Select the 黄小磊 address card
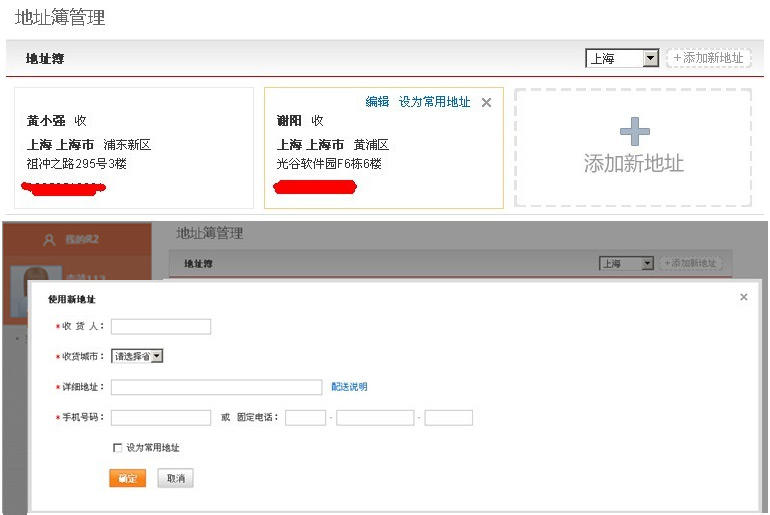This screenshot has height=515, width=770. coord(134,147)
